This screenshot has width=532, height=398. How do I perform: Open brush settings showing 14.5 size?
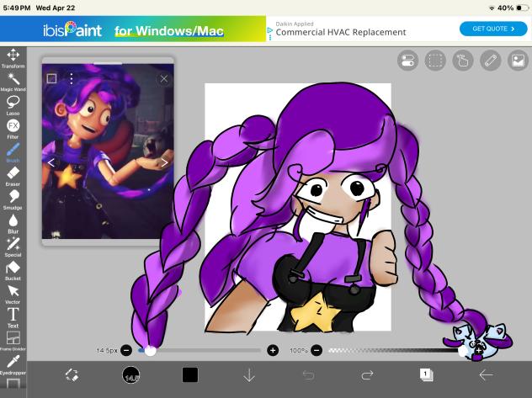click(131, 375)
